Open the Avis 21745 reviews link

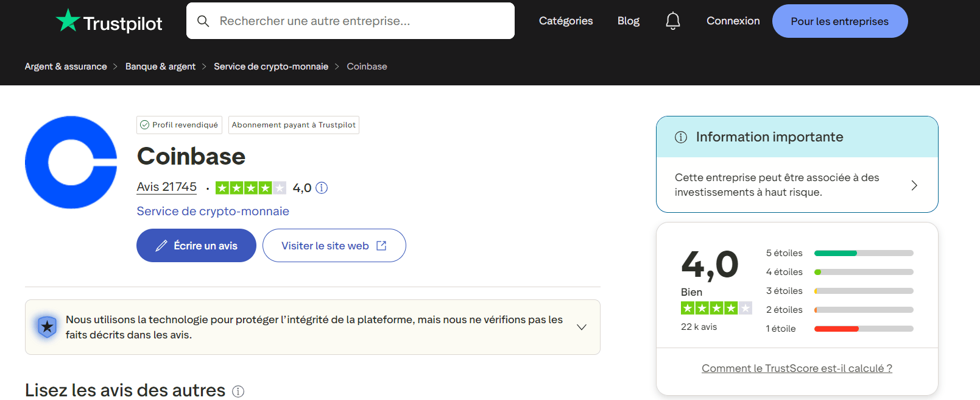[167, 187]
